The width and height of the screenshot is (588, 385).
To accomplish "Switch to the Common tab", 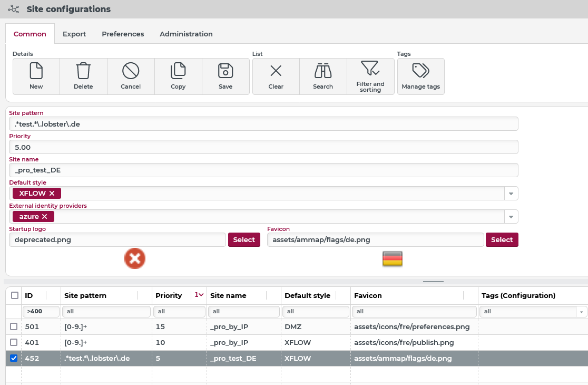I will (x=30, y=34).
